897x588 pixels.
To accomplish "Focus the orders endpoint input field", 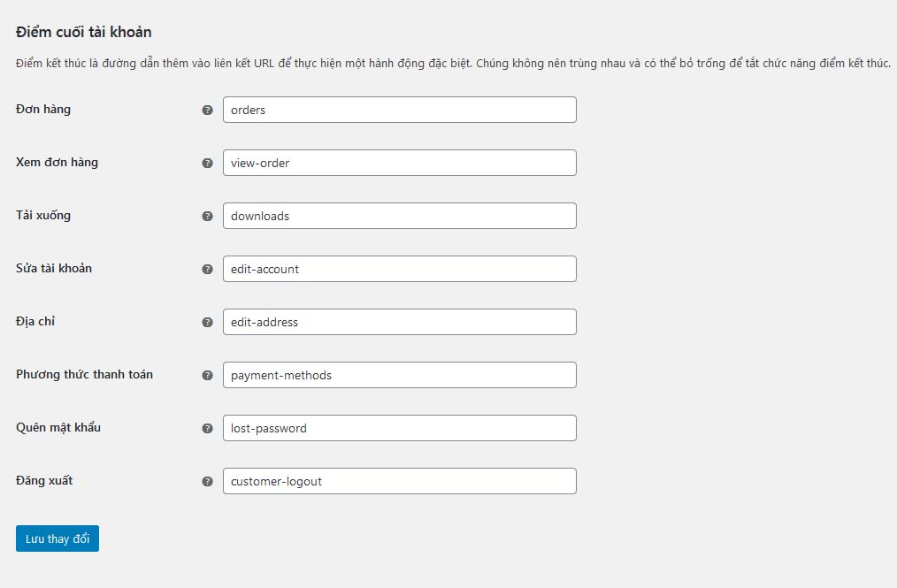I will (399, 110).
